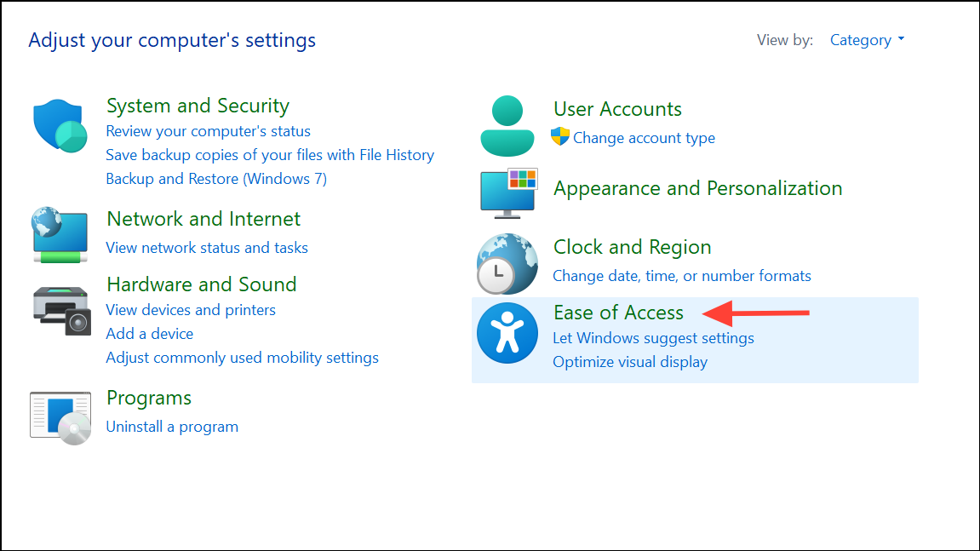Image resolution: width=980 pixels, height=551 pixels.
Task: Open Uninstall a program
Action: pos(171,426)
